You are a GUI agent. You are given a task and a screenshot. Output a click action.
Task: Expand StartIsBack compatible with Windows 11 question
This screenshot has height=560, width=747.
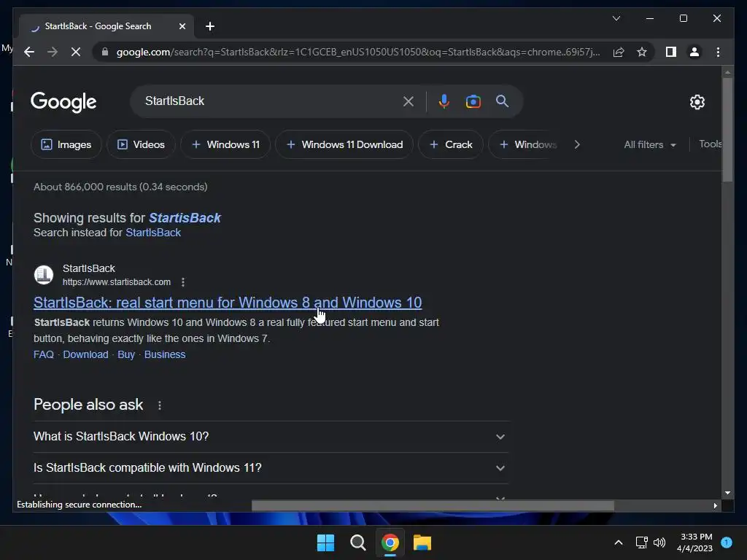[x=271, y=467]
